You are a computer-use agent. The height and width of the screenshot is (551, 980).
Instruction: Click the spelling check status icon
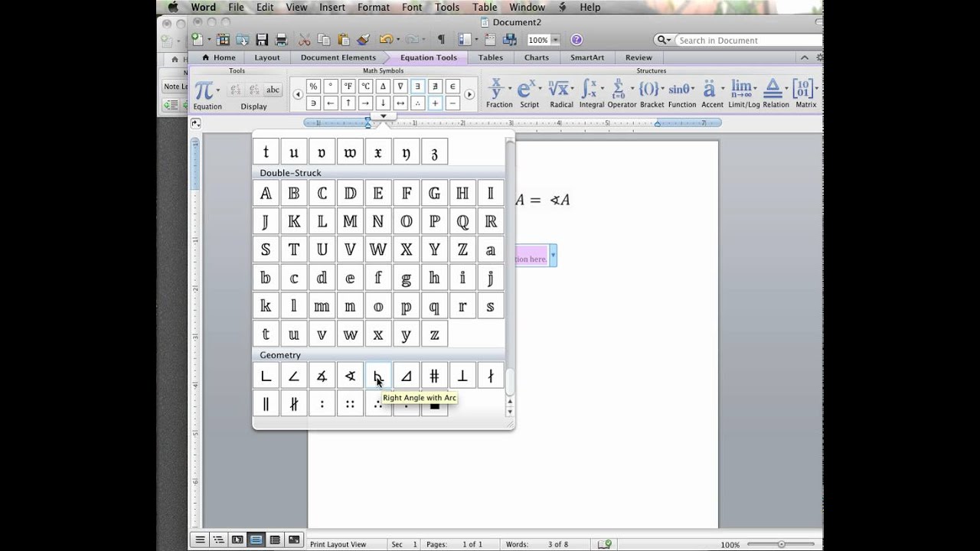pyautogui.click(x=604, y=544)
